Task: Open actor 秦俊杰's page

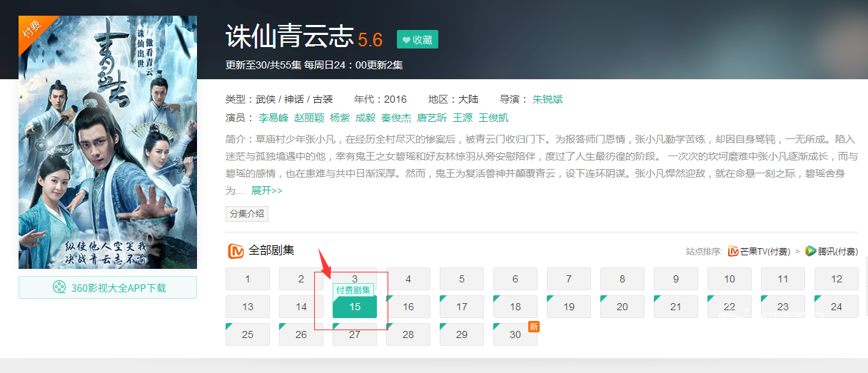Action: point(396,118)
